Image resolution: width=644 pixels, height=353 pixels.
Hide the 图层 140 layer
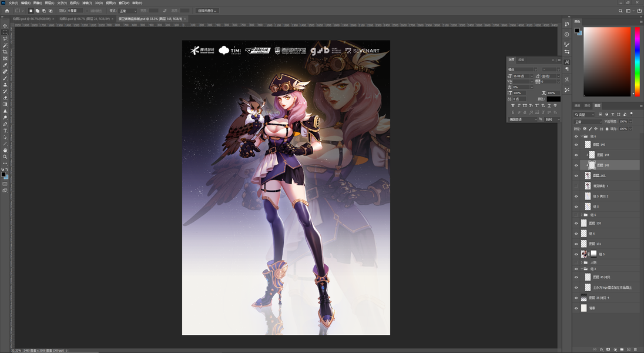576,145
